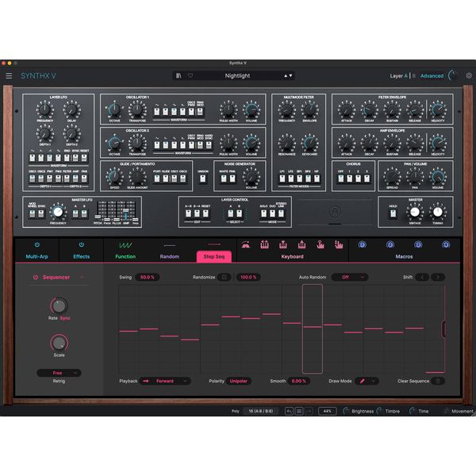Click the fourth Macros knob icon
Viewport: 476px width, 476px height.
coord(446,244)
